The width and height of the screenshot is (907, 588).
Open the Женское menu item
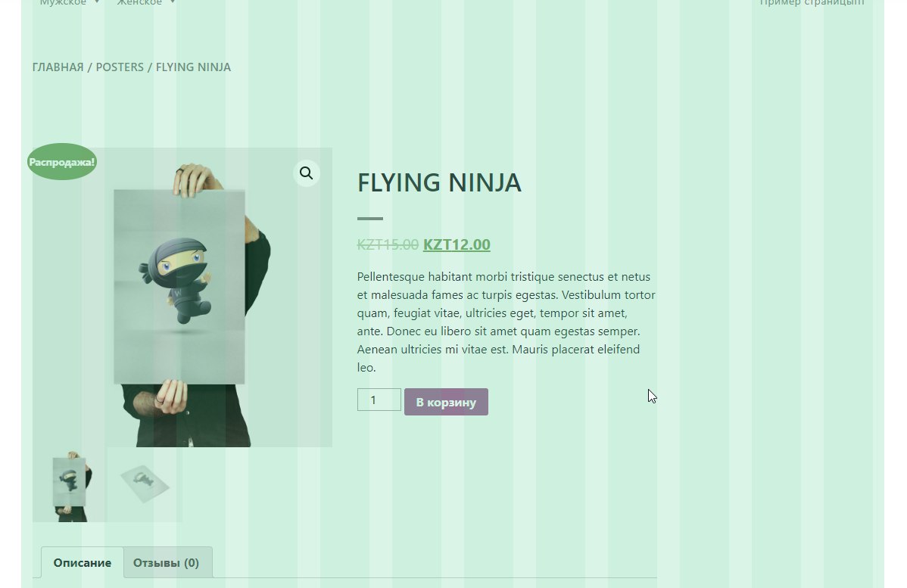coord(139,2)
